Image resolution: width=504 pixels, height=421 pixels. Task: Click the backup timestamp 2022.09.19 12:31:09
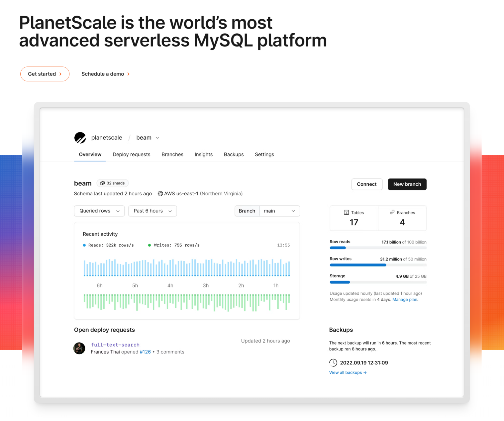pyautogui.click(x=364, y=363)
